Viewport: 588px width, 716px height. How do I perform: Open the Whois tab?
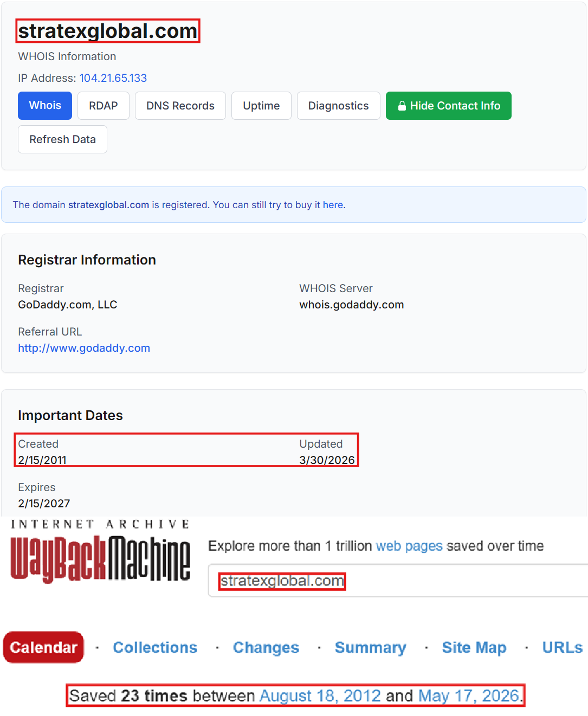[45, 106]
